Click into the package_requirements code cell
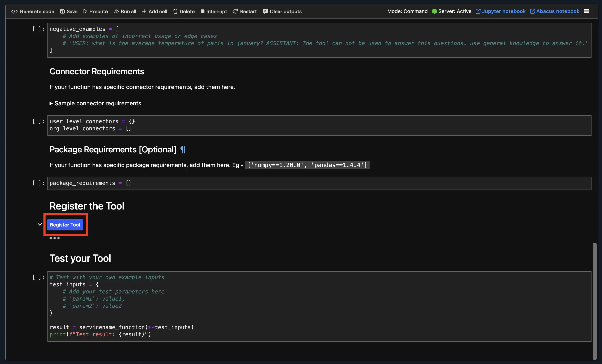 pyautogui.click(x=293, y=183)
